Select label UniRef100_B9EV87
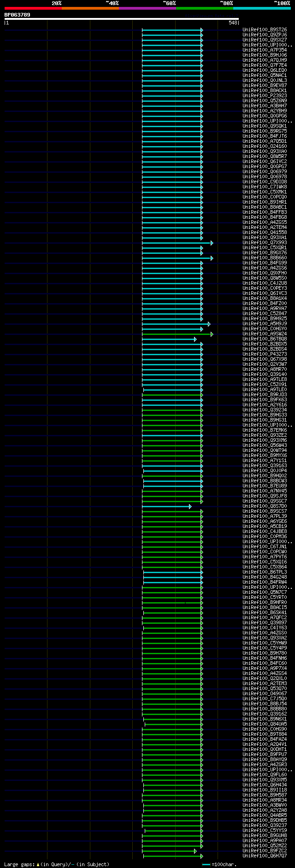The width and height of the screenshot is (295, 868). click(x=265, y=86)
